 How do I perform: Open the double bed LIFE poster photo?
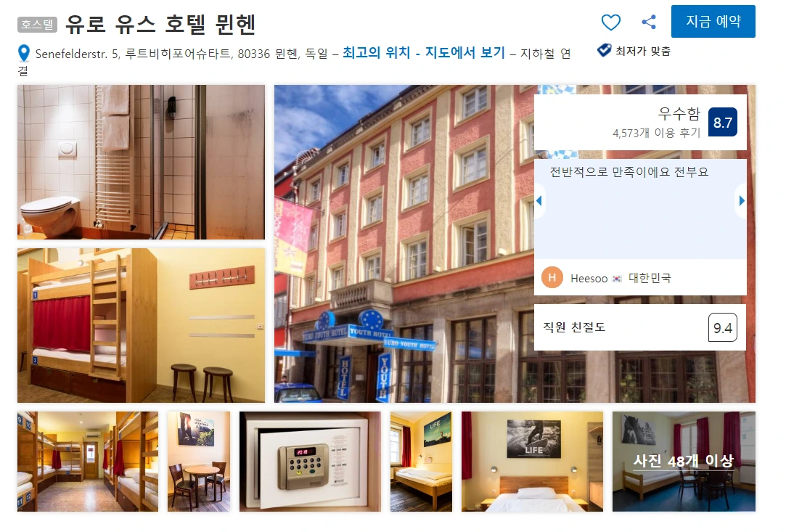click(533, 462)
